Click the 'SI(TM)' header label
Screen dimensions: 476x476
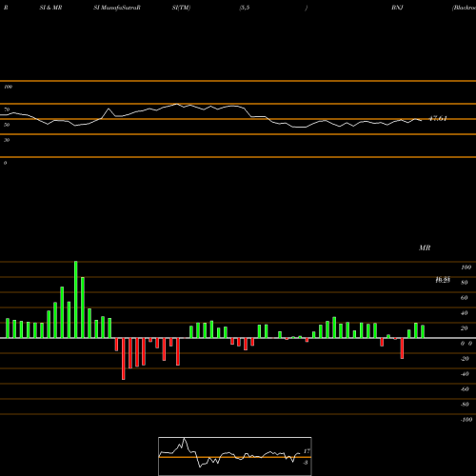(181, 8)
